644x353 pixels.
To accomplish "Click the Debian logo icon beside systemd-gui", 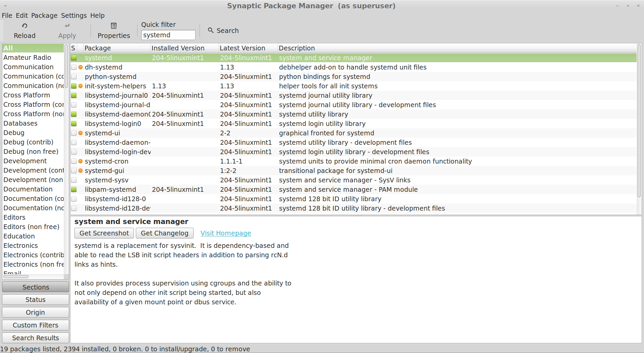I will coord(80,171).
